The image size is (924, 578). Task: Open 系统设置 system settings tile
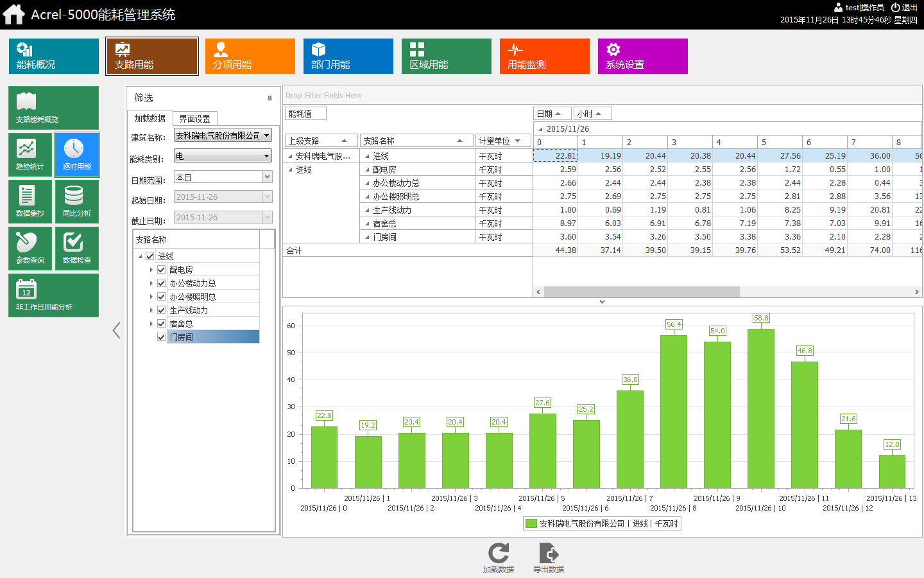[x=643, y=56]
